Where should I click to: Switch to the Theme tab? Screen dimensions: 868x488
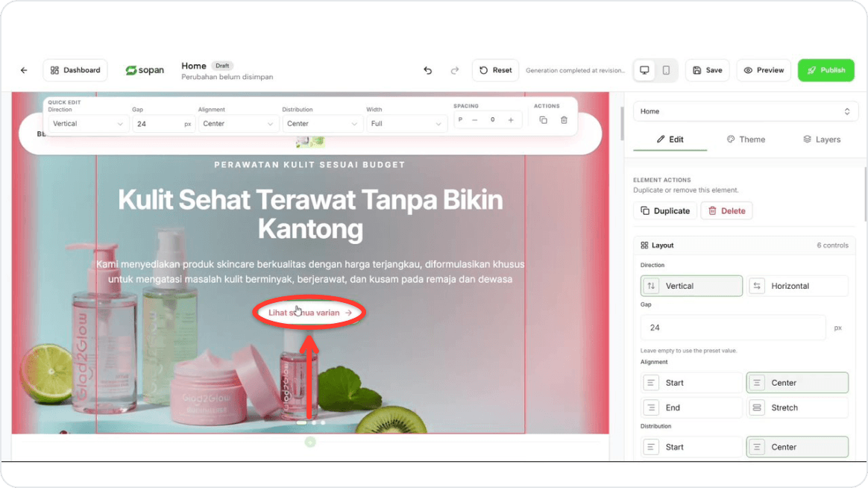[746, 140]
